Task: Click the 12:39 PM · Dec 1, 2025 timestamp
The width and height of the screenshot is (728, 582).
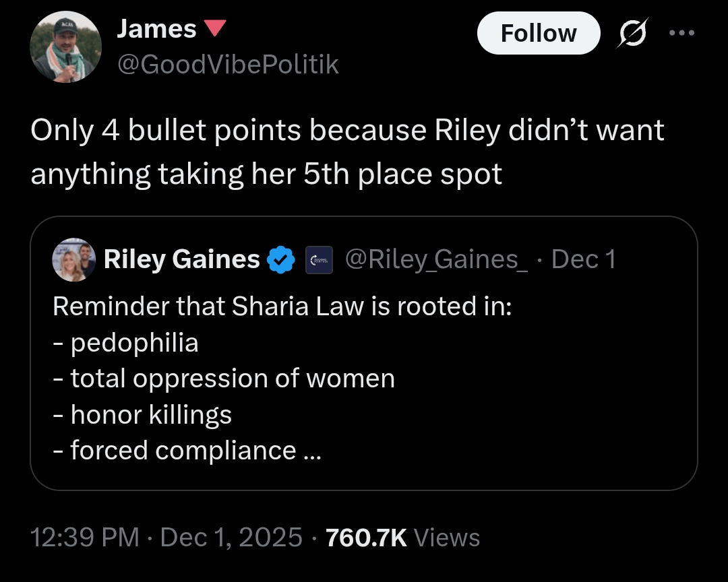Action: pos(166,538)
